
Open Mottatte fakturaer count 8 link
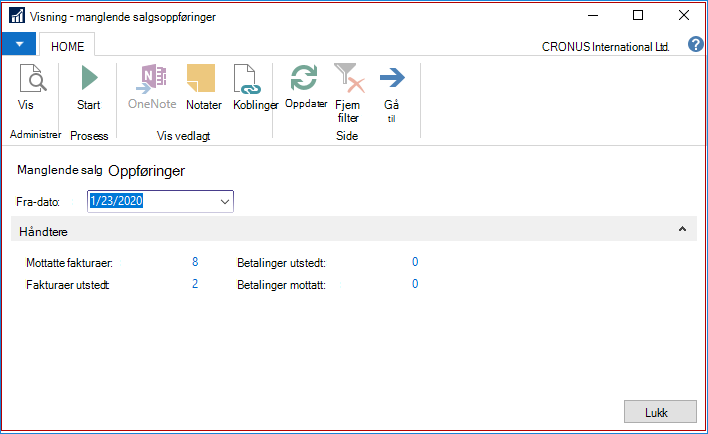tap(195, 262)
